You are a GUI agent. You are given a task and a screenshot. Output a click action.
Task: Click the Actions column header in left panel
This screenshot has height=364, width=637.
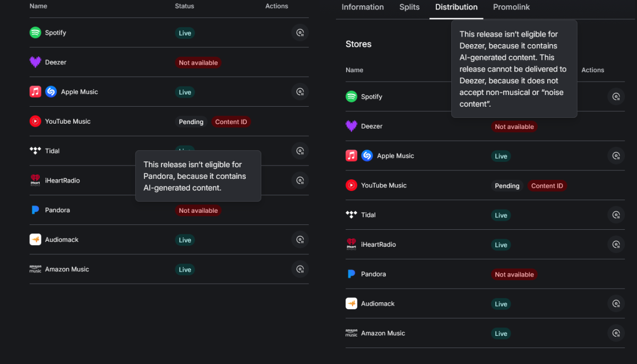pos(277,6)
